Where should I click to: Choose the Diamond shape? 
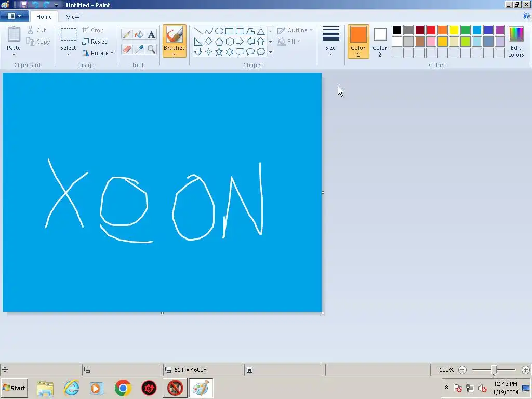(209, 42)
